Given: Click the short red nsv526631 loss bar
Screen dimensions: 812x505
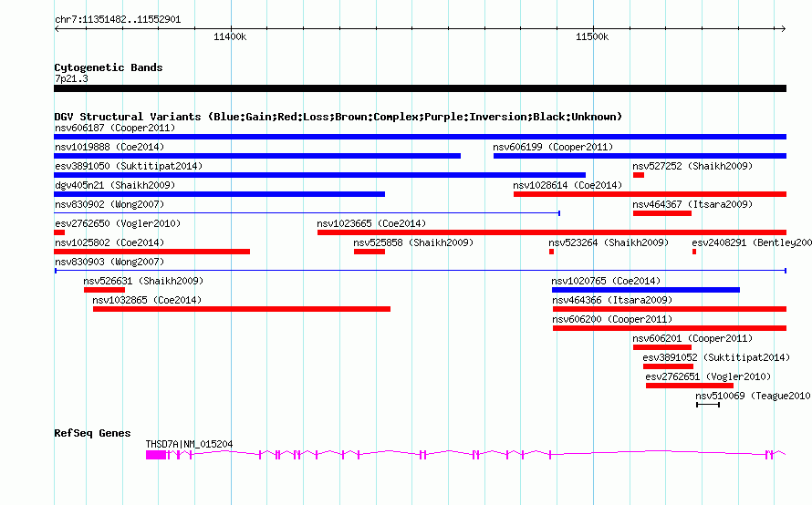Looking at the screenshot, I should [104, 290].
